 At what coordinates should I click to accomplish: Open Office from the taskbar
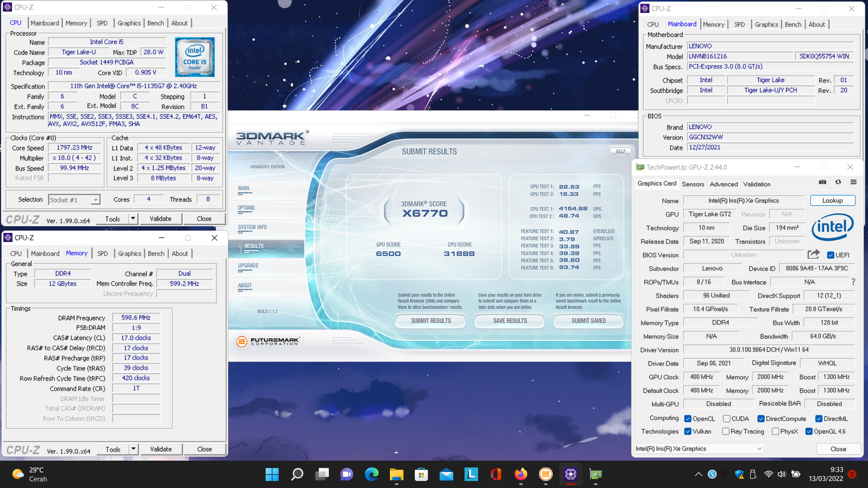[x=496, y=474]
